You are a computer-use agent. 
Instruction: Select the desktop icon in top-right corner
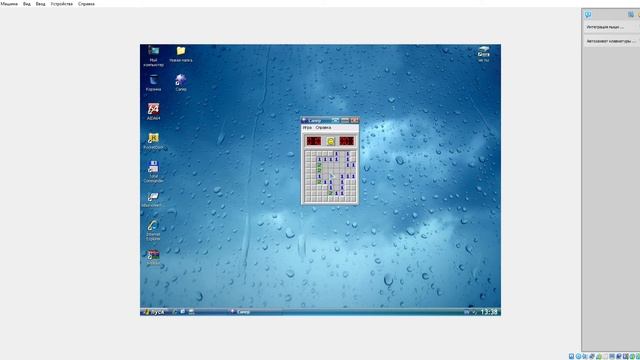(484, 54)
